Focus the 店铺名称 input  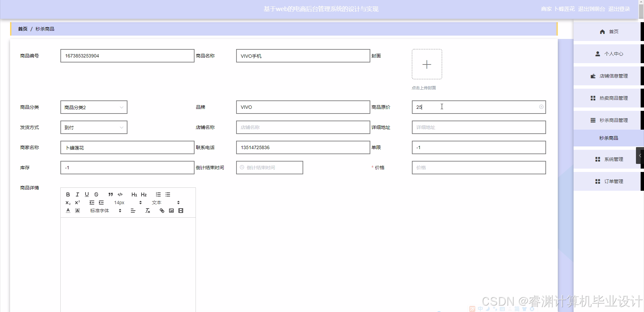(303, 127)
